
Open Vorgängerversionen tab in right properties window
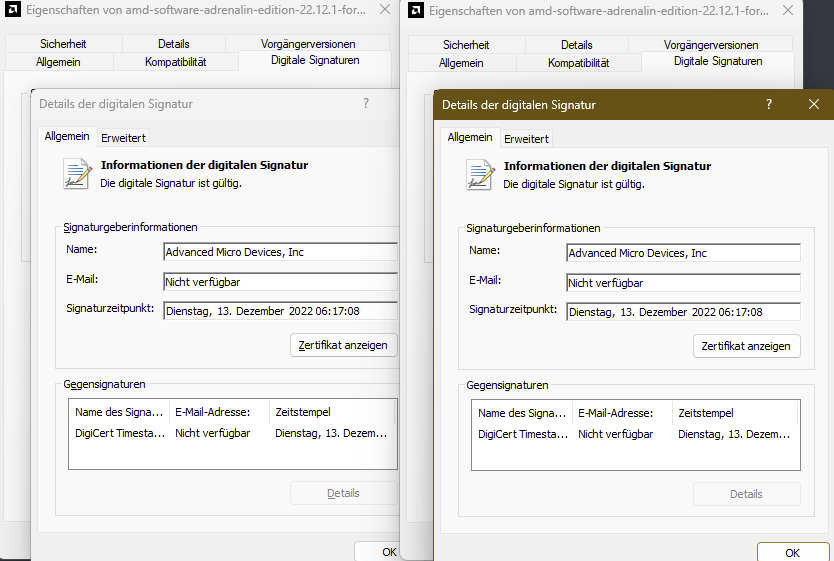[x=711, y=45]
